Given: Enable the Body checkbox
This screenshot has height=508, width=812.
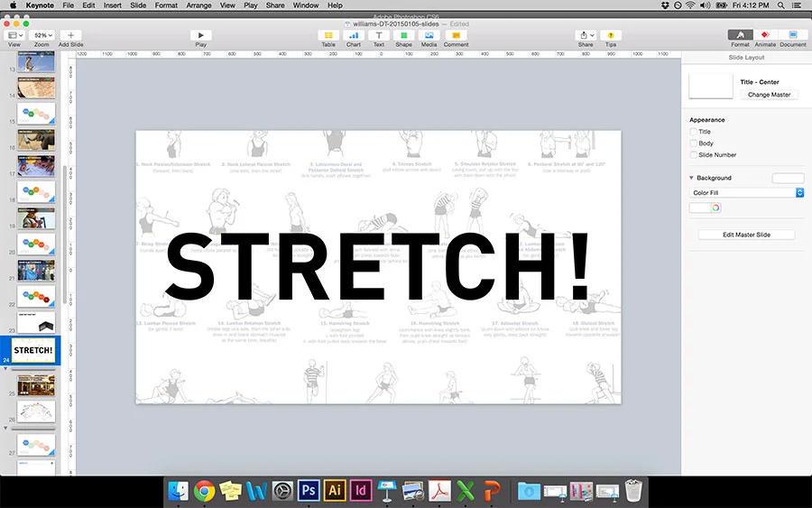Looking at the screenshot, I should coord(694,143).
